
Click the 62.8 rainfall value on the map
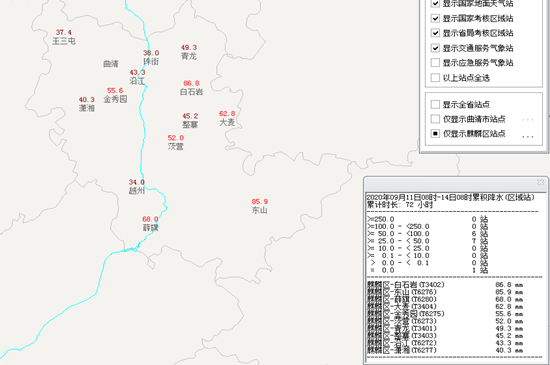point(227,114)
